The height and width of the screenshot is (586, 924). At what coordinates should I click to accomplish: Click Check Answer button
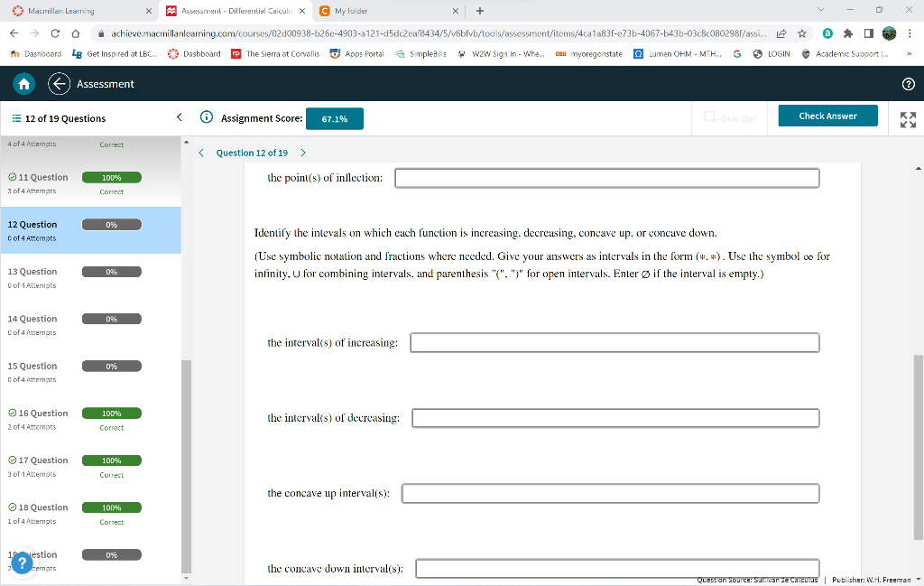[x=827, y=116]
